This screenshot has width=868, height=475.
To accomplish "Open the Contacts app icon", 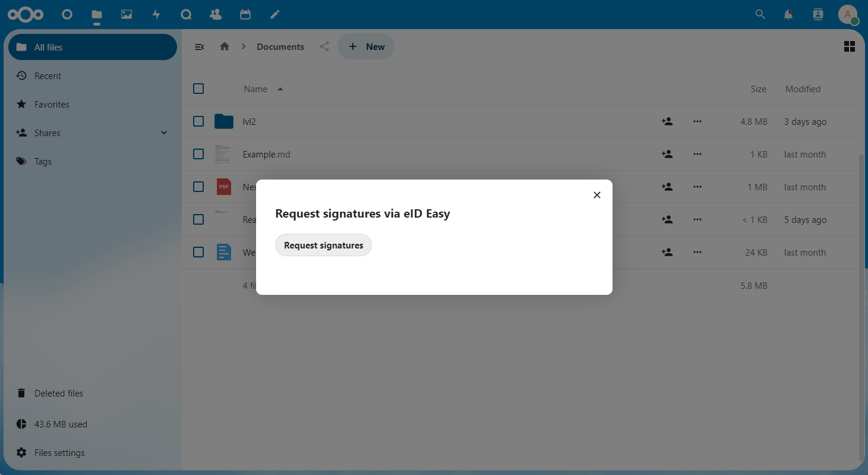I will 216,14.
